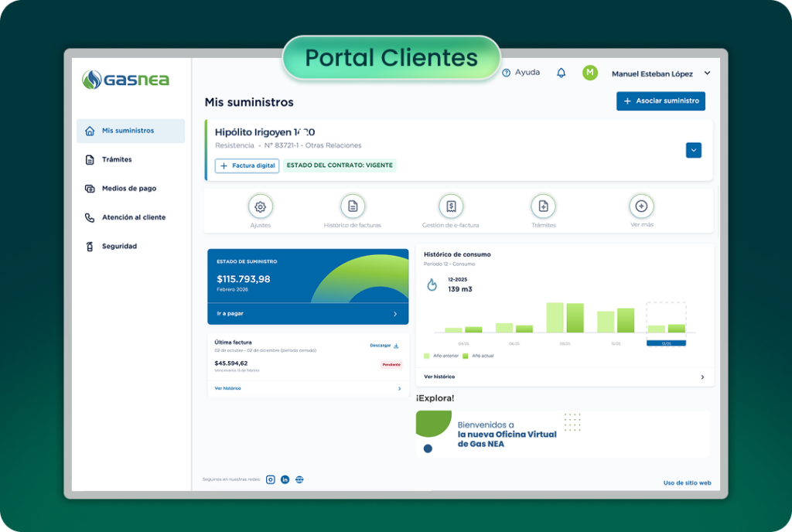Click the Ver más plus icon
Image resolution: width=792 pixels, height=532 pixels.
[641, 206]
